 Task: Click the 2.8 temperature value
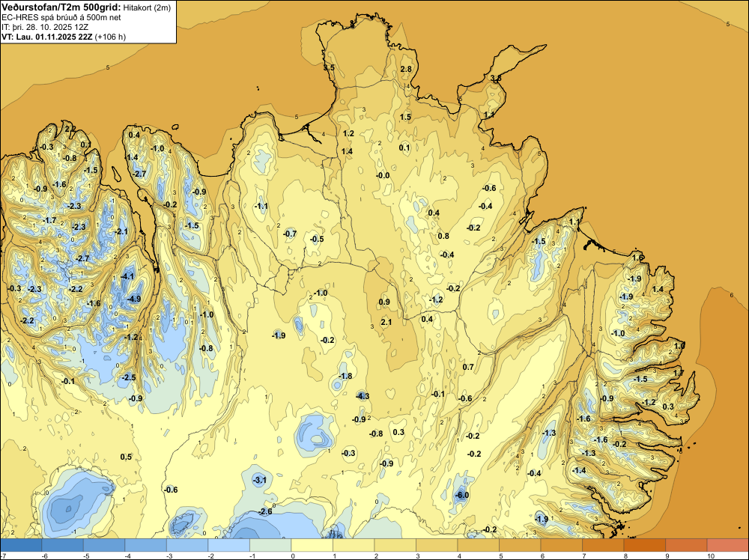pyautogui.click(x=406, y=69)
